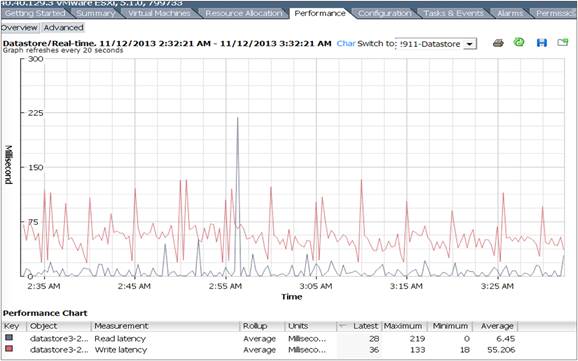Click the Read latency gray color key
Screen dimensions: 578x361
tap(8, 337)
